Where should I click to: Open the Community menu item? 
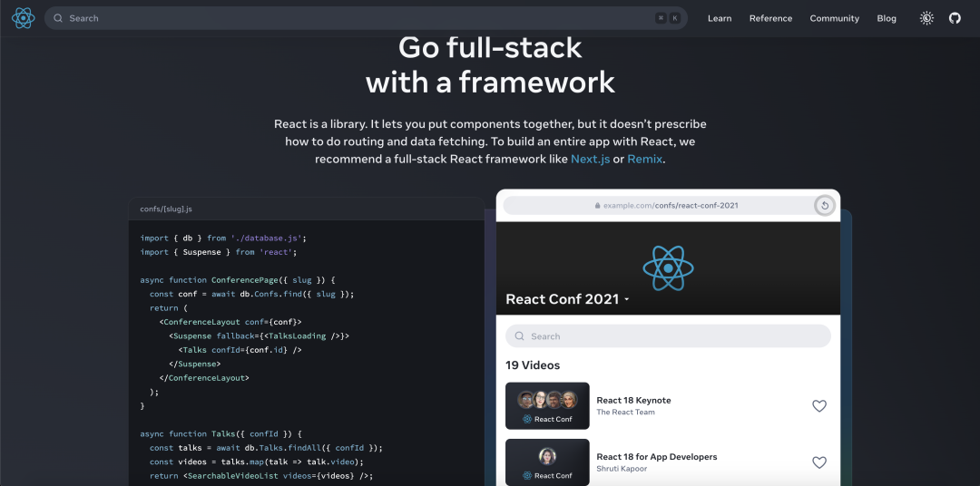click(835, 18)
